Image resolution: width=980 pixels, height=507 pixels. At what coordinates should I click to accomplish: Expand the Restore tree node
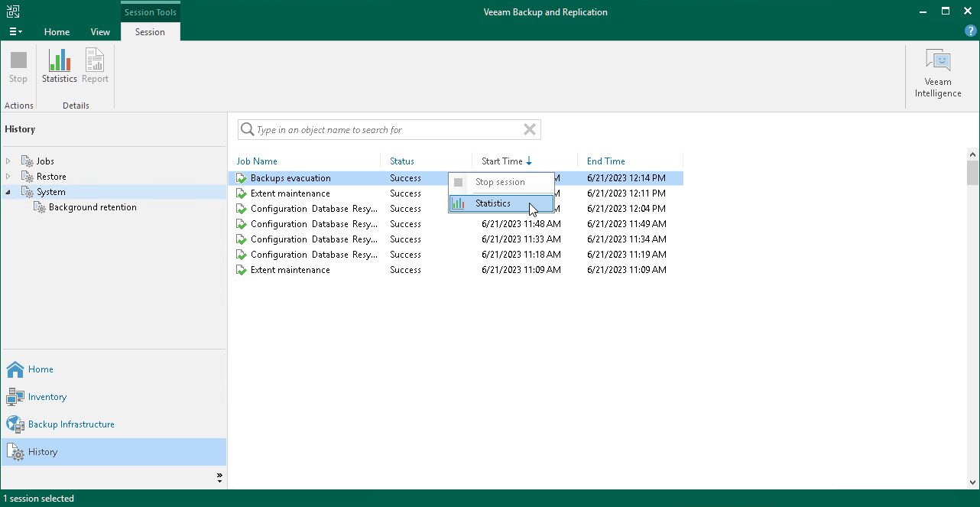coord(8,176)
